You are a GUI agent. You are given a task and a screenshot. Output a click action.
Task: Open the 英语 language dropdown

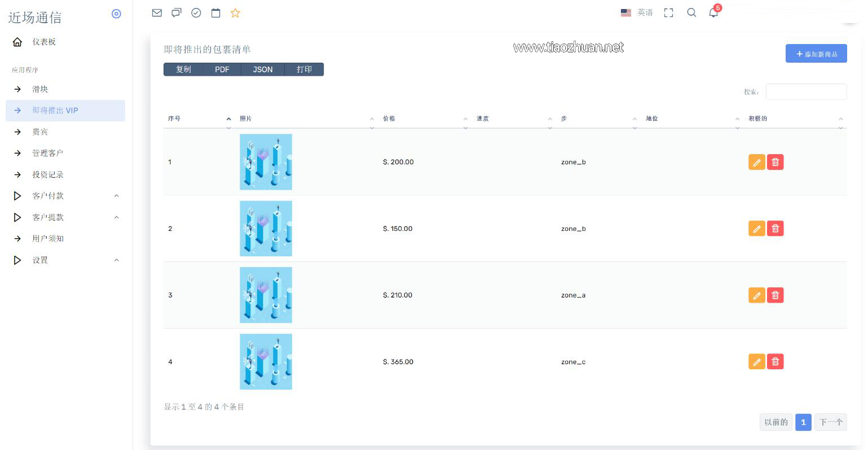click(637, 12)
